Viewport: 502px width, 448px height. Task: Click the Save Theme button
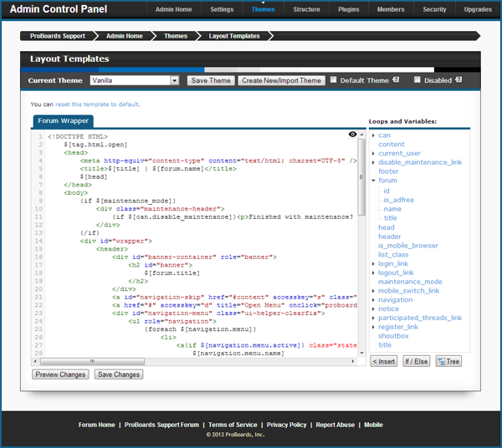(x=210, y=81)
